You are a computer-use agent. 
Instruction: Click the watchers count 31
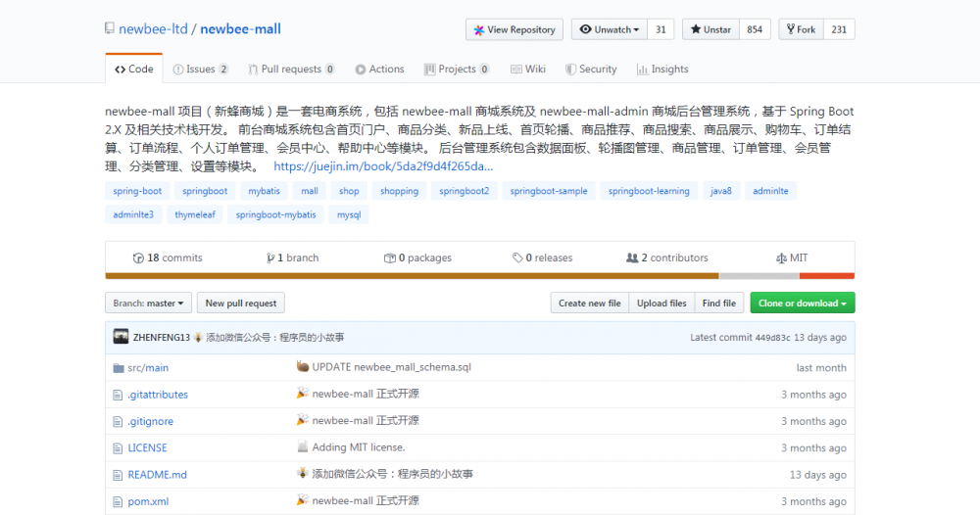[x=661, y=29]
